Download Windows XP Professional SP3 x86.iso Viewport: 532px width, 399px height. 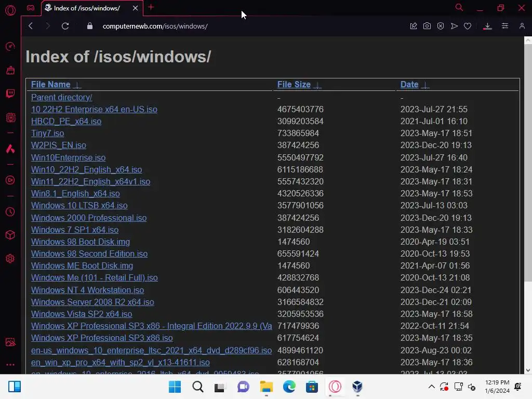(102, 338)
